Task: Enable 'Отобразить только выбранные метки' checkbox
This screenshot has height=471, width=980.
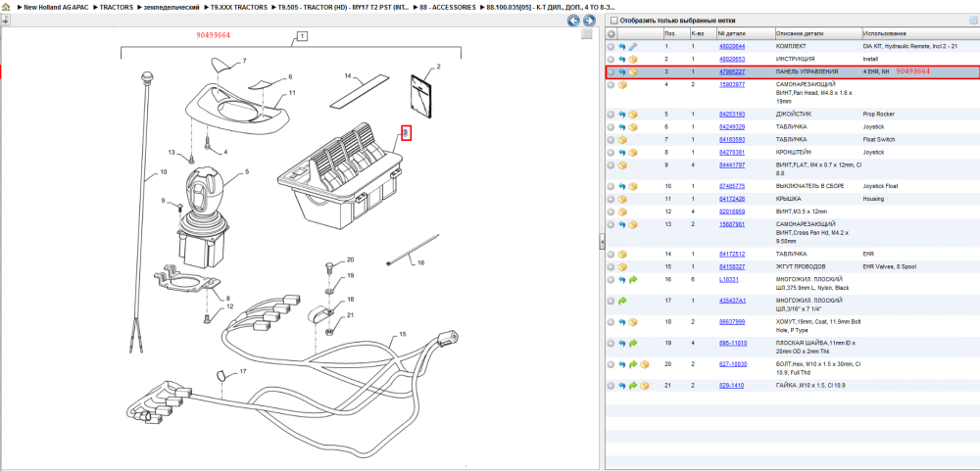Action: [613, 20]
